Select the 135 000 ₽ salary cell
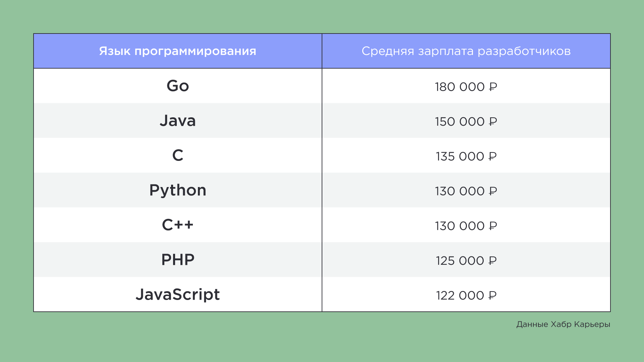The image size is (644, 362). pyautogui.click(x=466, y=157)
